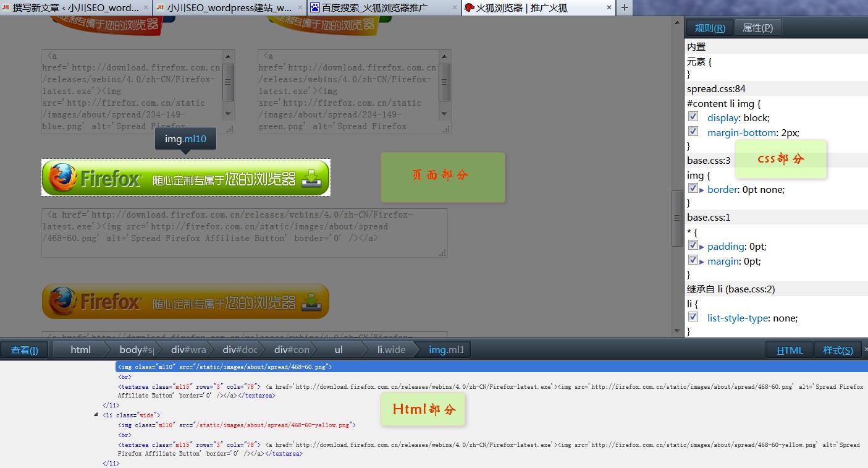This screenshot has width=868, height=468.
Task: Click the blue textarea's scroll-down arrow
Action: tap(228, 114)
